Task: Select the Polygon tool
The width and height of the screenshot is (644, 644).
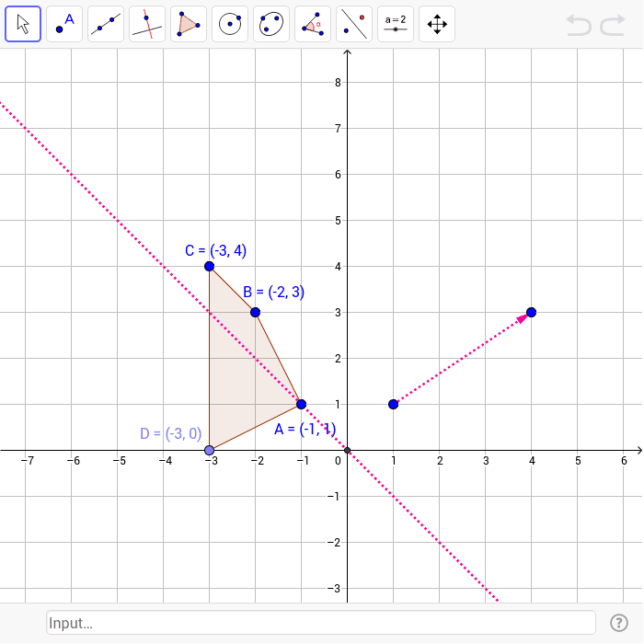Action: coord(189,24)
